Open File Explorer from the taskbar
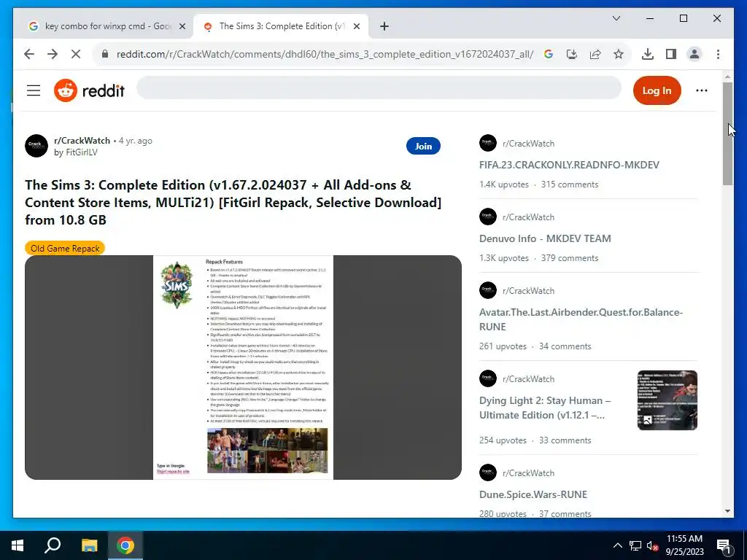Viewport: 747px width, 560px height. point(89,545)
